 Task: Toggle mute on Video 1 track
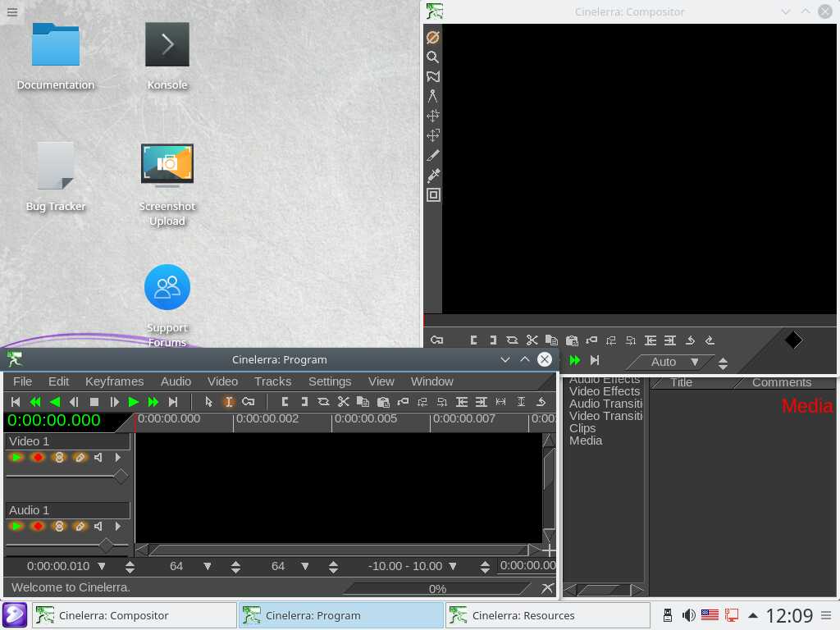[x=98, y=458]
